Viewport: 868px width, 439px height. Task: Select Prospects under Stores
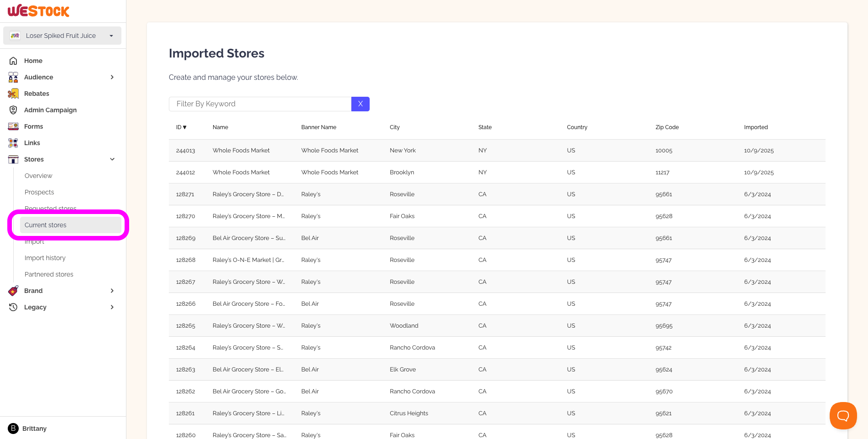pos(39,192)
